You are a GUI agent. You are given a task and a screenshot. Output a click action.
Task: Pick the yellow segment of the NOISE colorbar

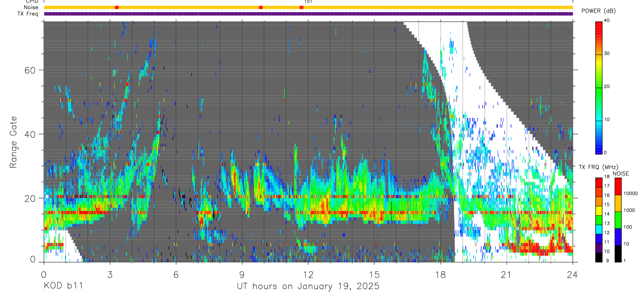click(x=618, y=203)
